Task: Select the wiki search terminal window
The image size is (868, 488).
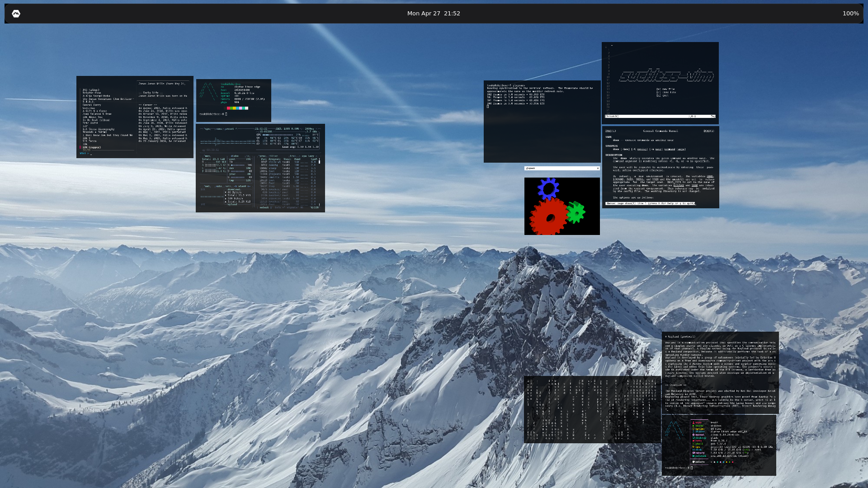Action: click(x=135, y=117)
